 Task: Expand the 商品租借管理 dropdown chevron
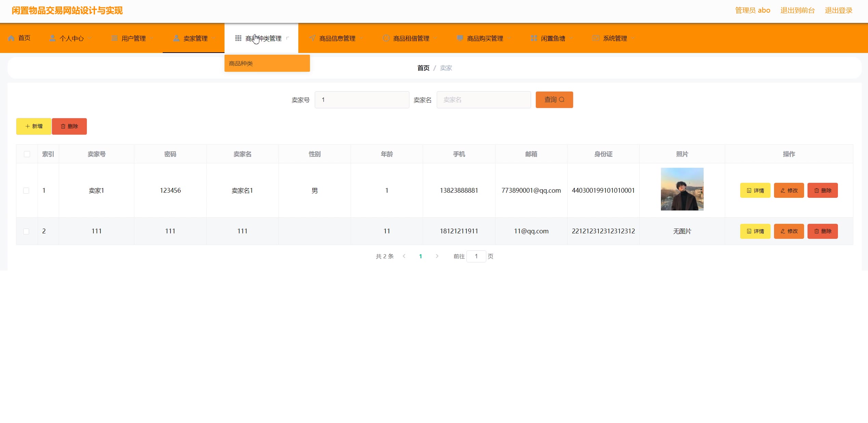click(436, 38)
